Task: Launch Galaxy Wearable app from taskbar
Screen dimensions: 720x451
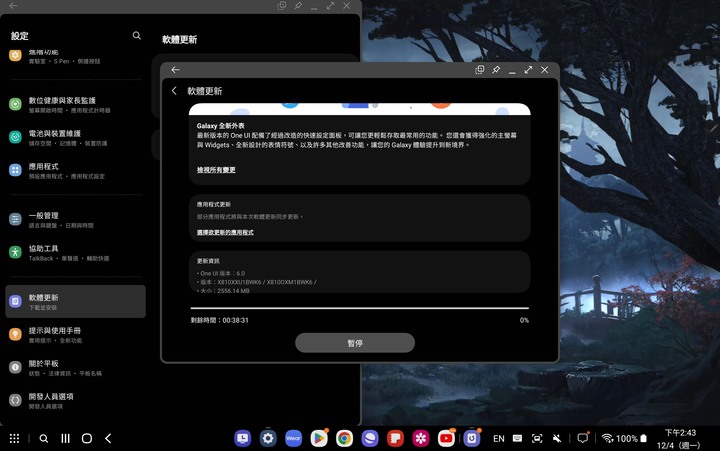Action: pyautogui.click(x=293, y=439)
